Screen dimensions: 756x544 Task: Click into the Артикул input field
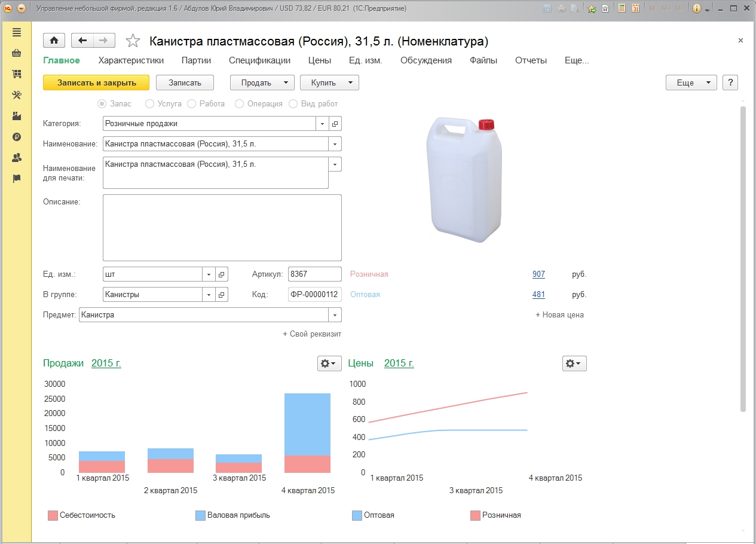pos(314,274)
